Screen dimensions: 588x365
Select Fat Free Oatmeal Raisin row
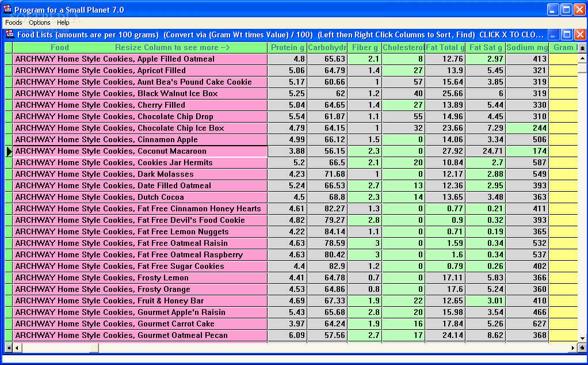click(140, 243)
